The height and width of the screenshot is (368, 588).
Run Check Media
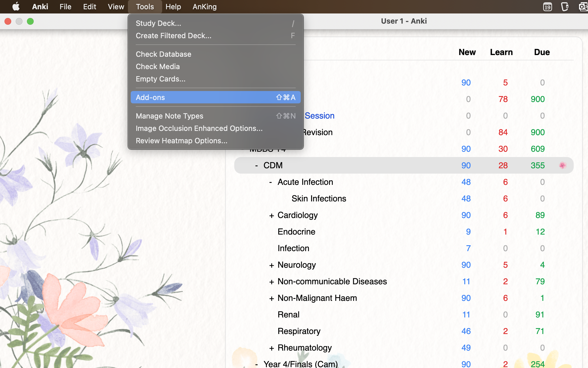[215, 67]
